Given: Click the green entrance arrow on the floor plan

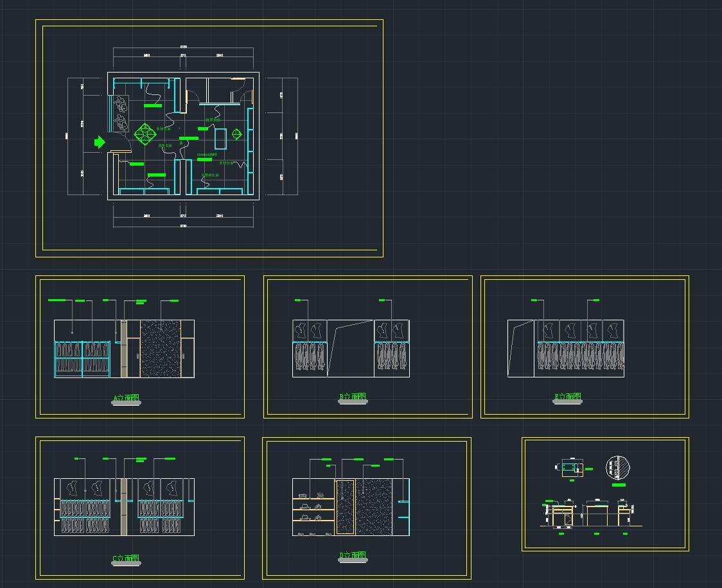Looking at the screenshot, I should [100, 142].
